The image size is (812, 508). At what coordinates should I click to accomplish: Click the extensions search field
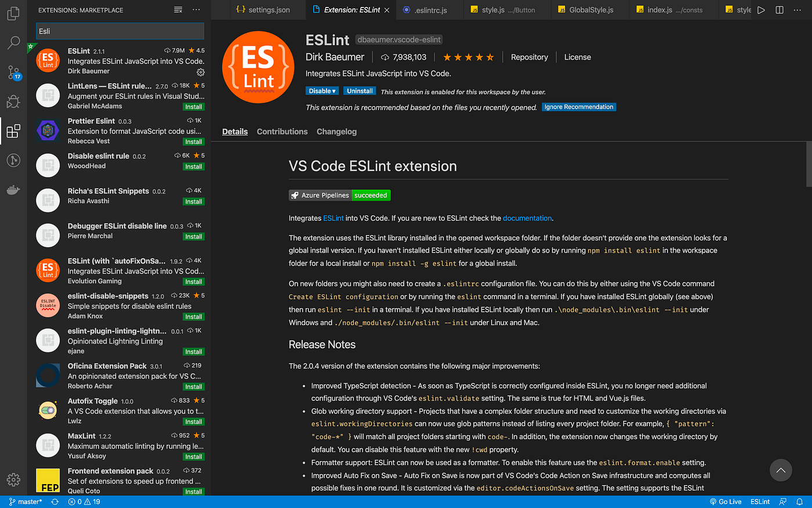[119, 31]
